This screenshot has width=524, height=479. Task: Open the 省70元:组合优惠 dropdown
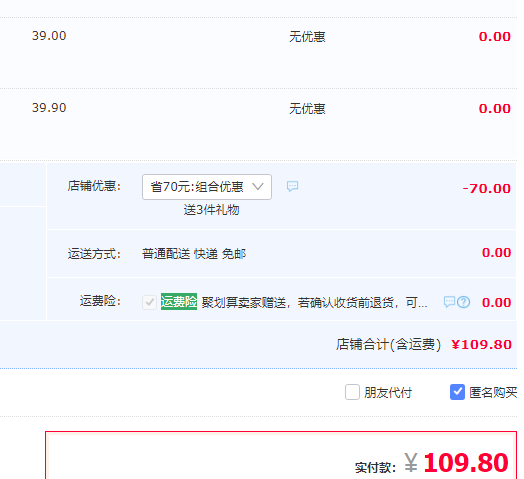click(x=207, y=187)
